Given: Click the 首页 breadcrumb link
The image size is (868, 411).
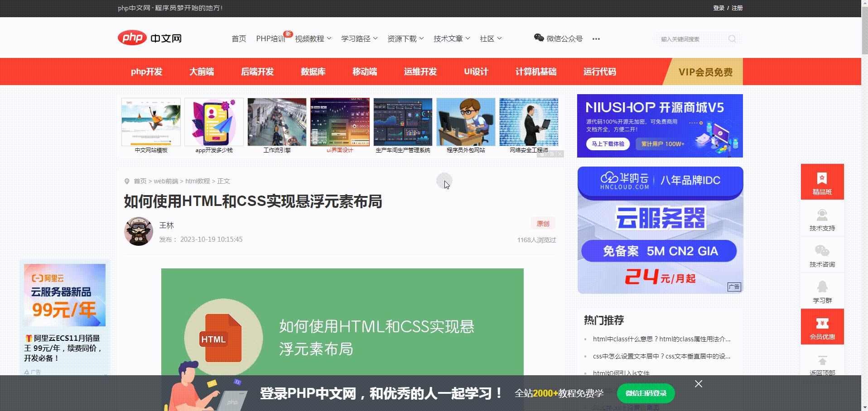Looking at the screenshot, I should [140, 181].
